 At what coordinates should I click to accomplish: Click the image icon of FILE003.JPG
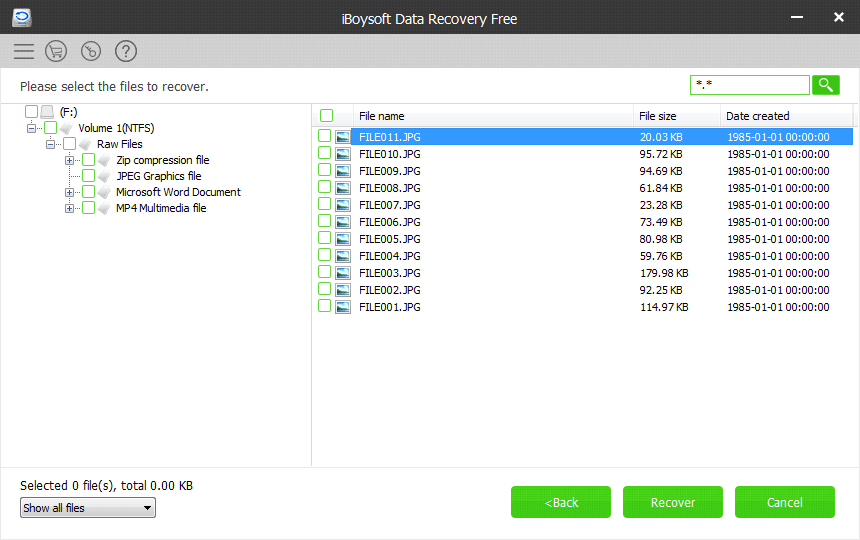(343, 273)
